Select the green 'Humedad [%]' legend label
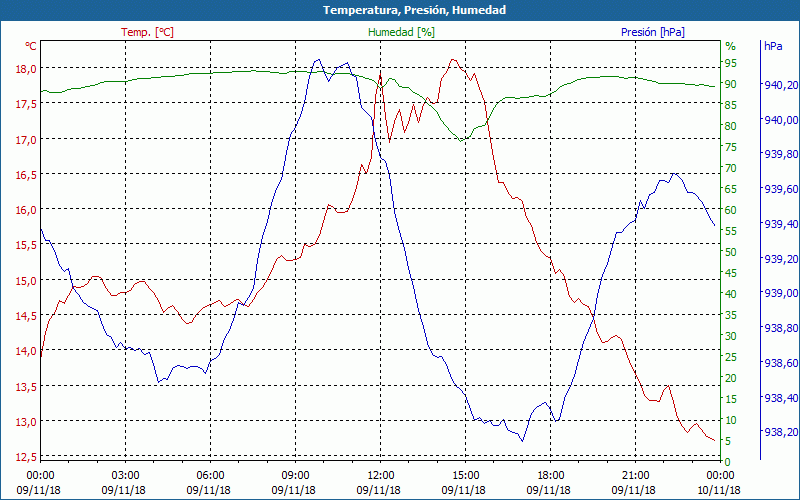 click(402, 32)
